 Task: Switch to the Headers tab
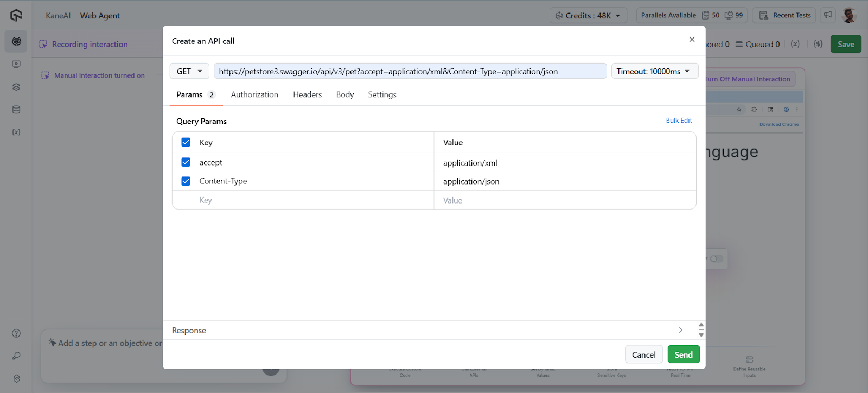click(307, 94)
